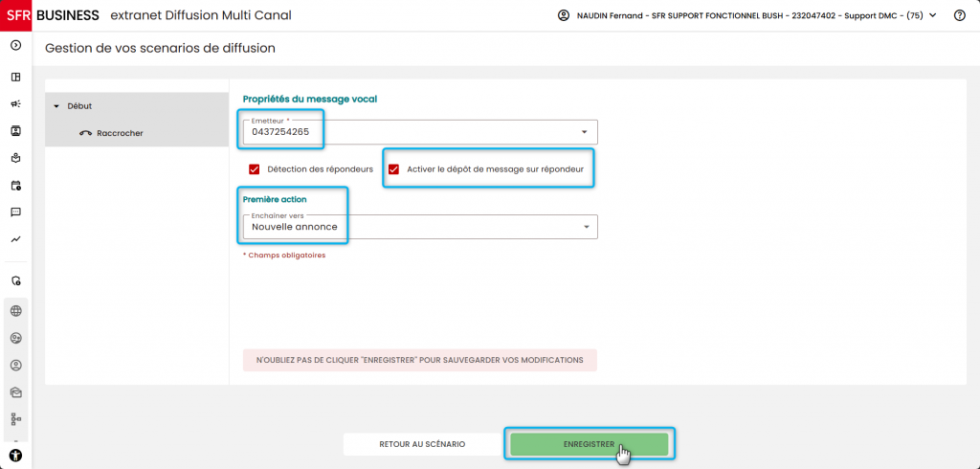The width and height of the screenshot is (980, 469).
Task: Open the open envelope icon in sidebar
Action: 16,392
